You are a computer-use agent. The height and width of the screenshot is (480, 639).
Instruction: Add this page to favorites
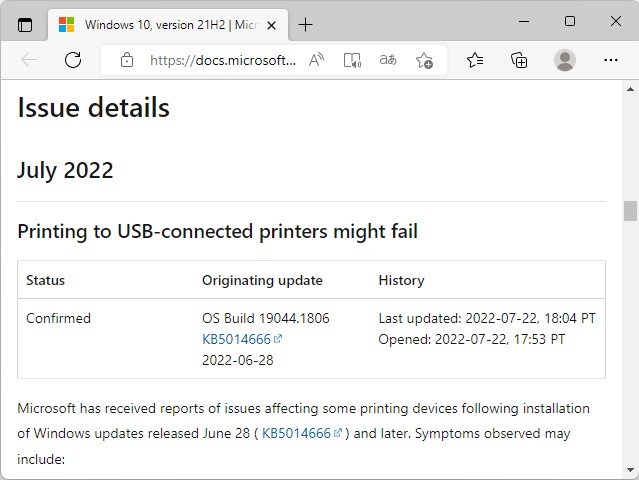coord(424,60)
